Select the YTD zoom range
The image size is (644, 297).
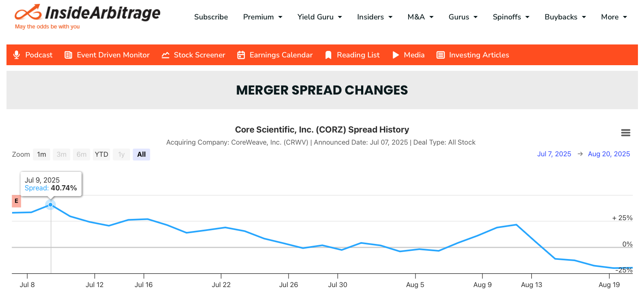pyautogui.click(x=102, y=154)
